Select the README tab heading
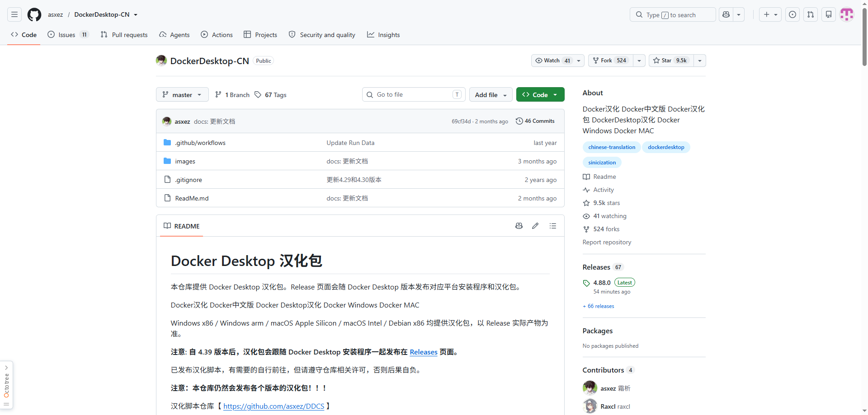This screenshot has width=868, height=415. coord(182,226)
